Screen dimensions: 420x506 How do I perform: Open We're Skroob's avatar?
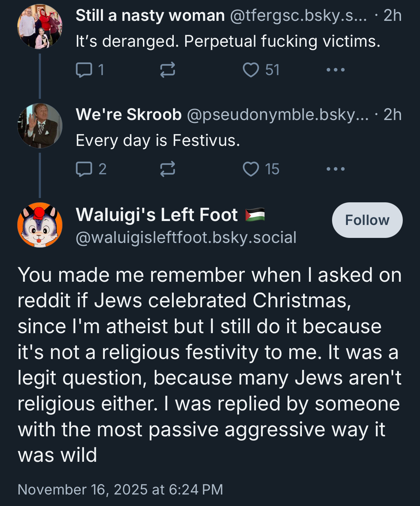40,125
